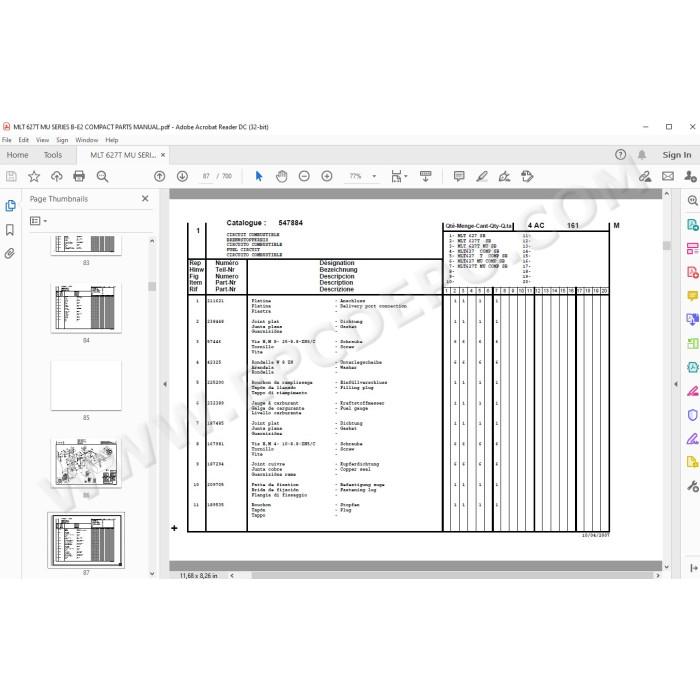Open the notifications bell
This screenshot has width=700, height=700.
[642, 155]
